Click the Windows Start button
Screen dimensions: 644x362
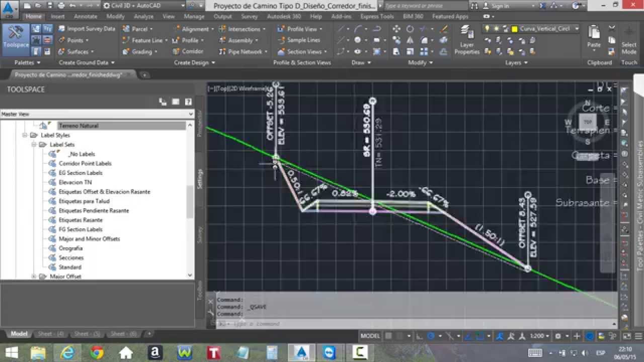click(11, 352)
